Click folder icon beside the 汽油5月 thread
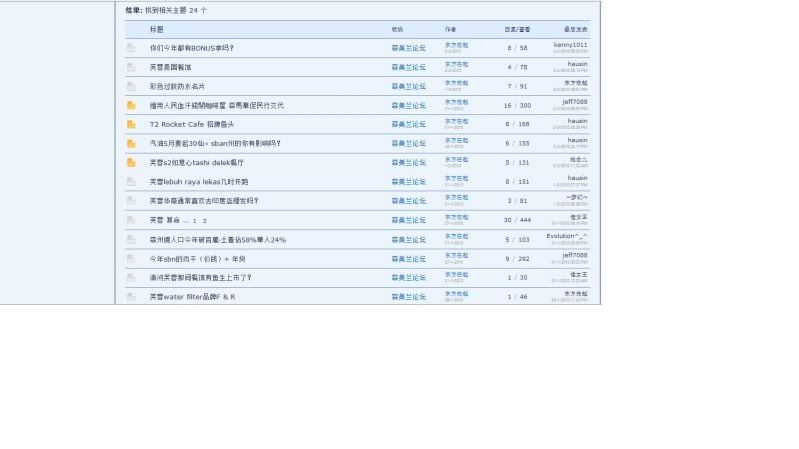This screenshot has width=799, height=449. pos(131,144)
